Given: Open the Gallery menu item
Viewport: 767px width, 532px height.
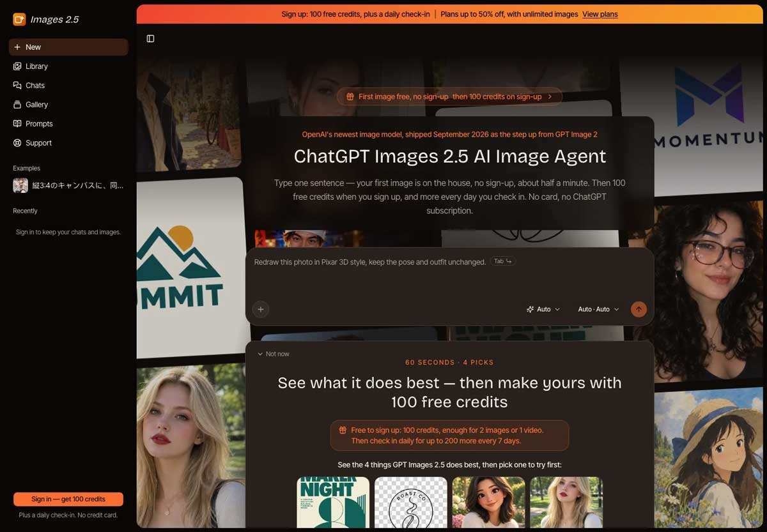Looking at the screenshot, I should (x=68, y=105).
